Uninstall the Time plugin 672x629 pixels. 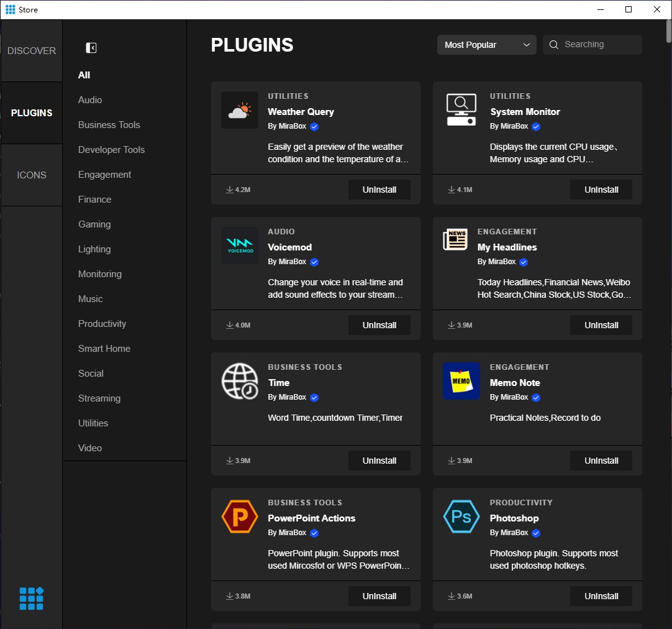coord(379,461)
